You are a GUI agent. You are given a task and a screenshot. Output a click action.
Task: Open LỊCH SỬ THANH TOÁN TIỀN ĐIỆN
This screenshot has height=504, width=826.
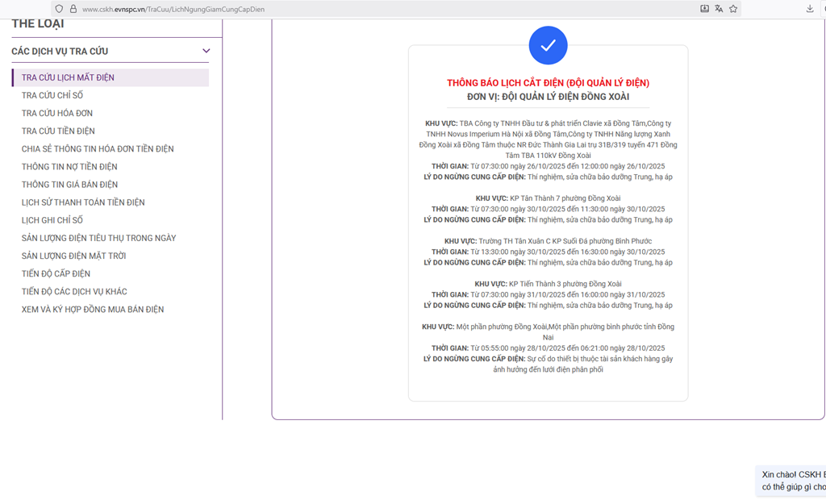(x=83, y=202)
